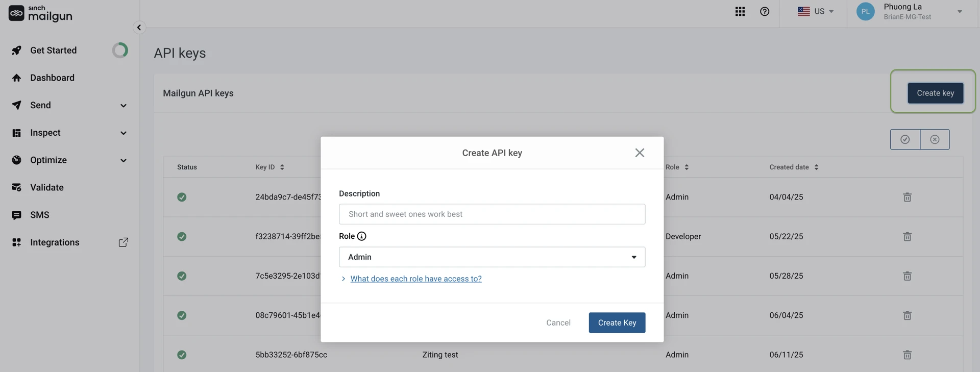The width and height of the screenshot is (980, 372).
Task: Click status checkmark for key 5bb33252
Action: (182, 355)
